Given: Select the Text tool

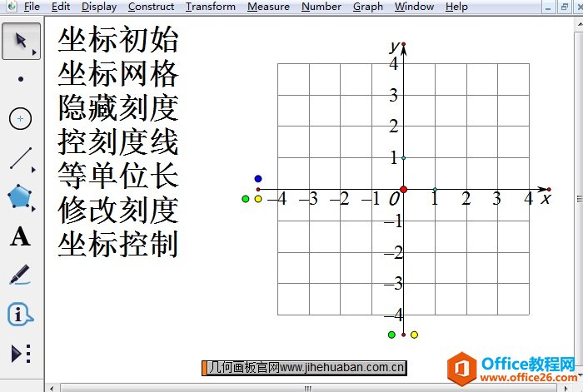Looking at the screenshot, I should 20,236.
